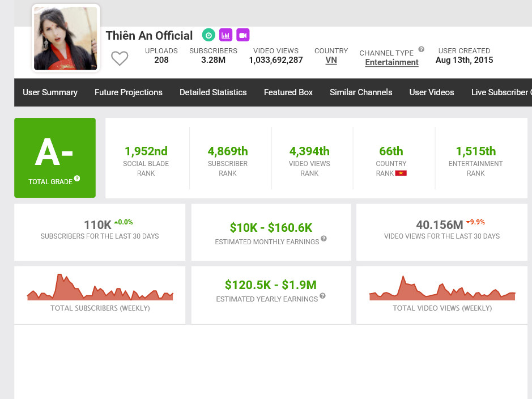
Task: Switch to Future Projections tab
Action: coord(129,92)
